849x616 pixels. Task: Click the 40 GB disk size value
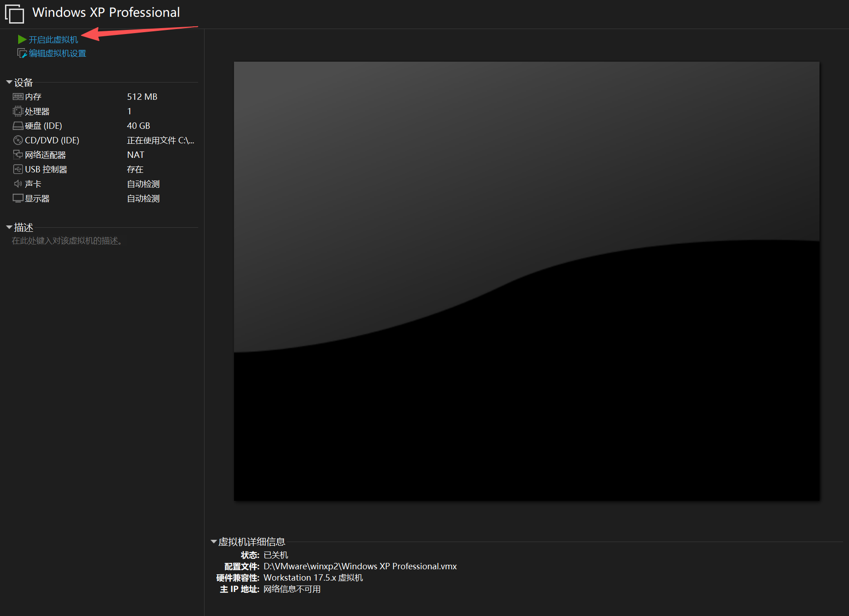(138, 126)
